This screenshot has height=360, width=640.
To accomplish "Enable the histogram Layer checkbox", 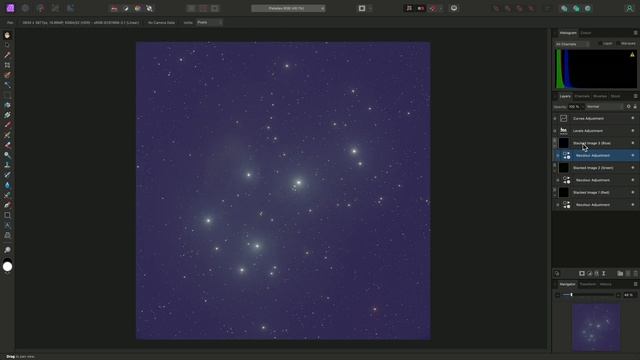I will click(x=600, y=43).
